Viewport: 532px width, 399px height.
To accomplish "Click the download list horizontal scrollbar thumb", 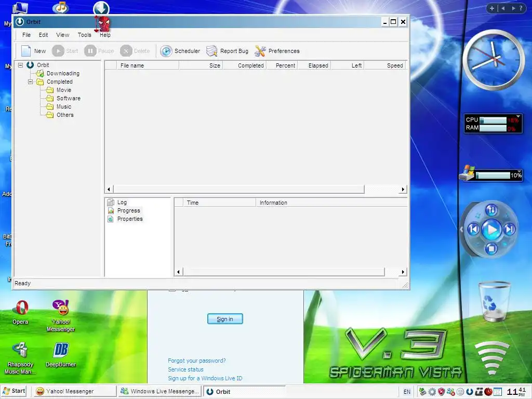I will click(x=238, y=189).
